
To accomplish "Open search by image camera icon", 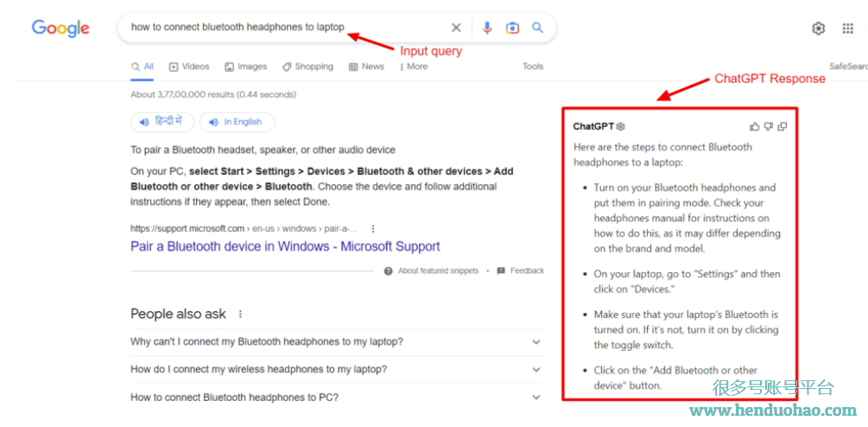I will (x=513, y=28).
